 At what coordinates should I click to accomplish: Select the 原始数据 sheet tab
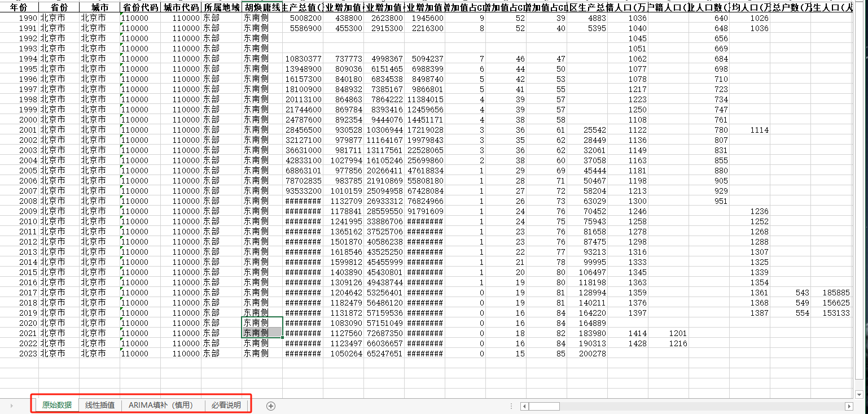coord(57,405)
